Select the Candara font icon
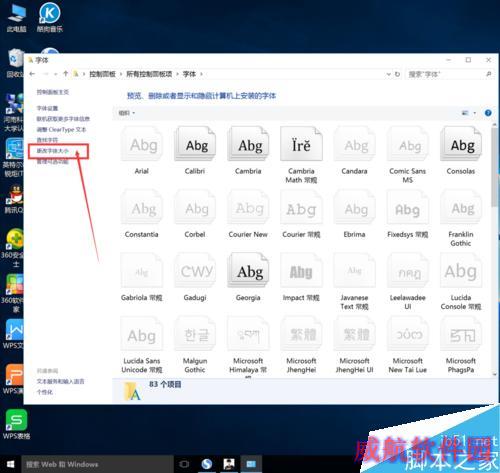Image resolution: width=500 pixels, height=473 pixels. coord(355,144)
